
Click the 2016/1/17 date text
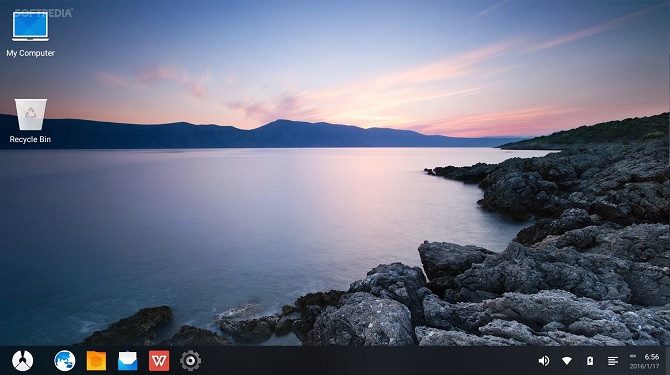644,366
